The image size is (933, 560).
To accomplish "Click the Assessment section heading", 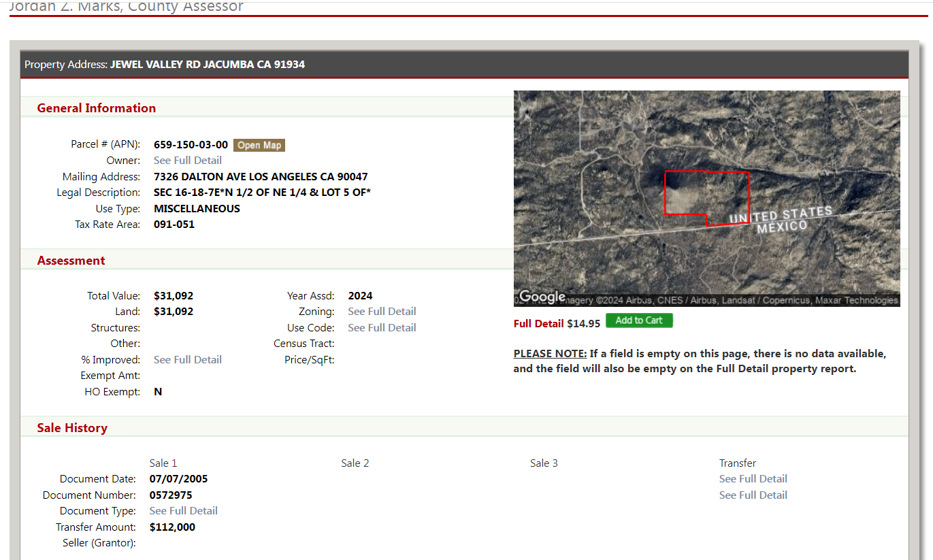I will pyautogui.click(x=71, y=261).
